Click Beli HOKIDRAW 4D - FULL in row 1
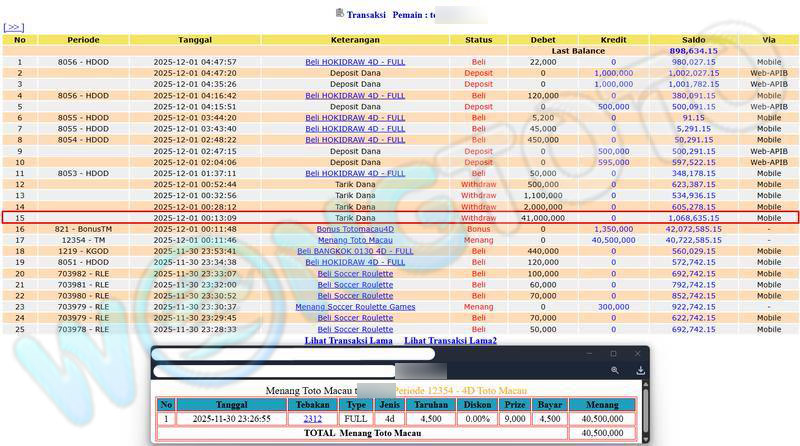This screenshot has width=800, height=446. [x=355, y=62]
